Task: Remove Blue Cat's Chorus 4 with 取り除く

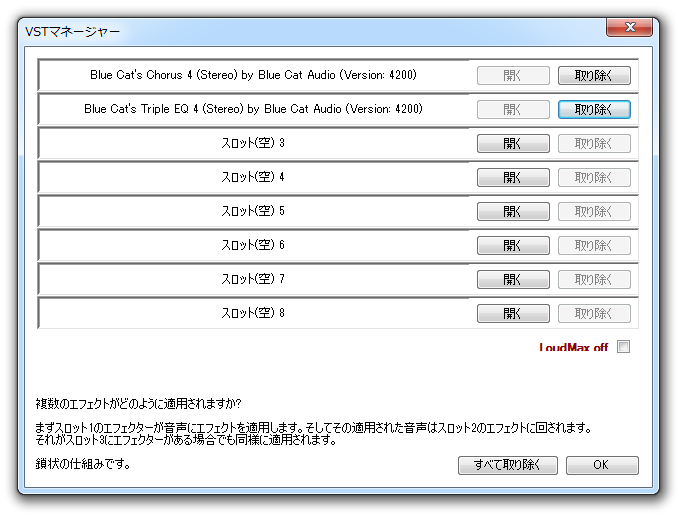Action: [x=594, y=76]
